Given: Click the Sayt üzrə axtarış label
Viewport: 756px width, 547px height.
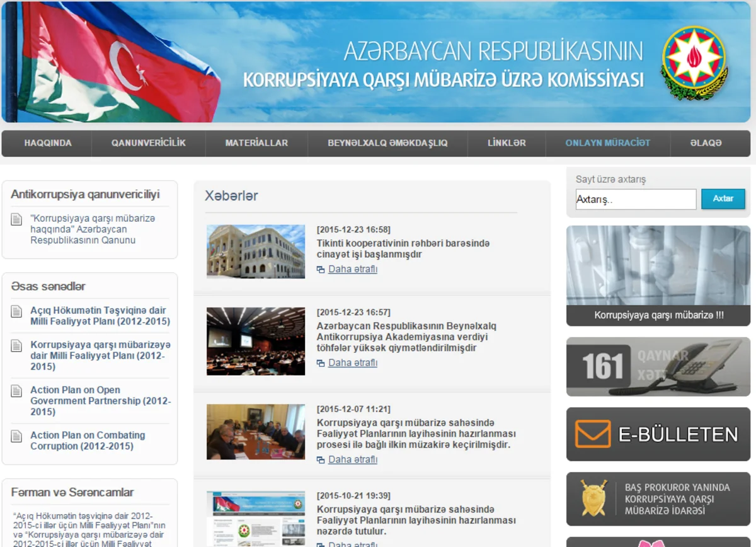Looking at the screenshot, I should pyautogui.click(x=610, y=180).
